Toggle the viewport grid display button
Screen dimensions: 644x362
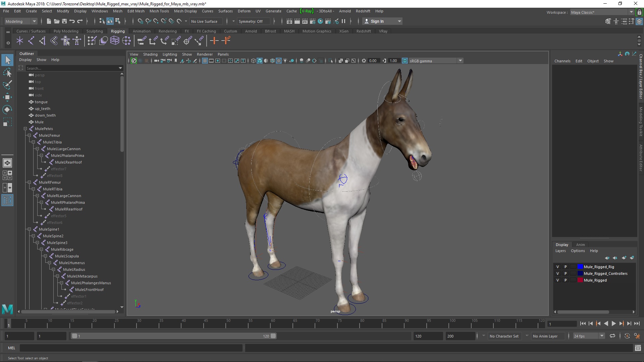pos(205,61)
